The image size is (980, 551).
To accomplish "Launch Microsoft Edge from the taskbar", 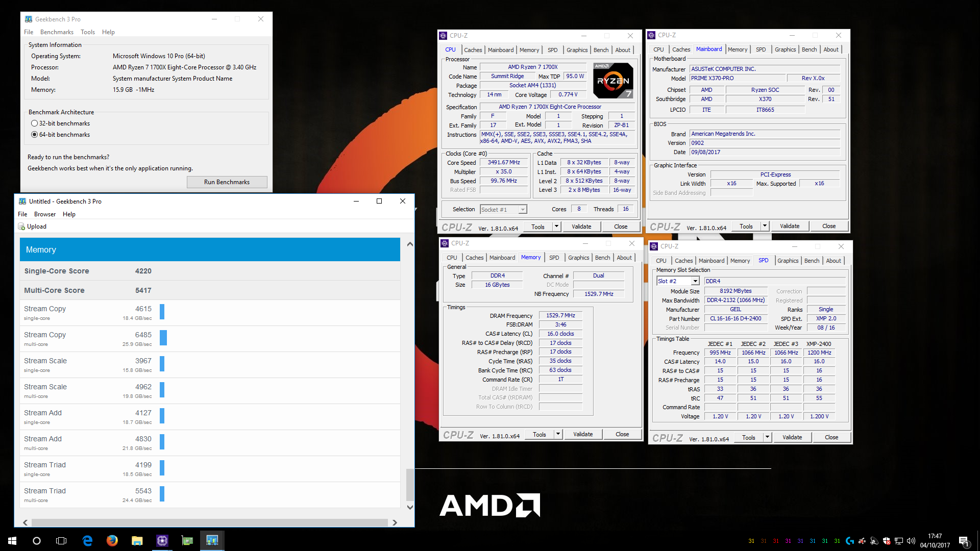I will point(87,541).
